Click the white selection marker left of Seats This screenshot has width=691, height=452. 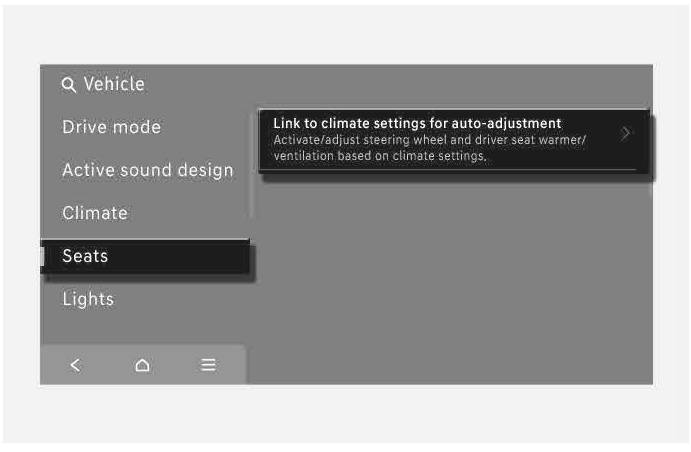coord(42,256)
